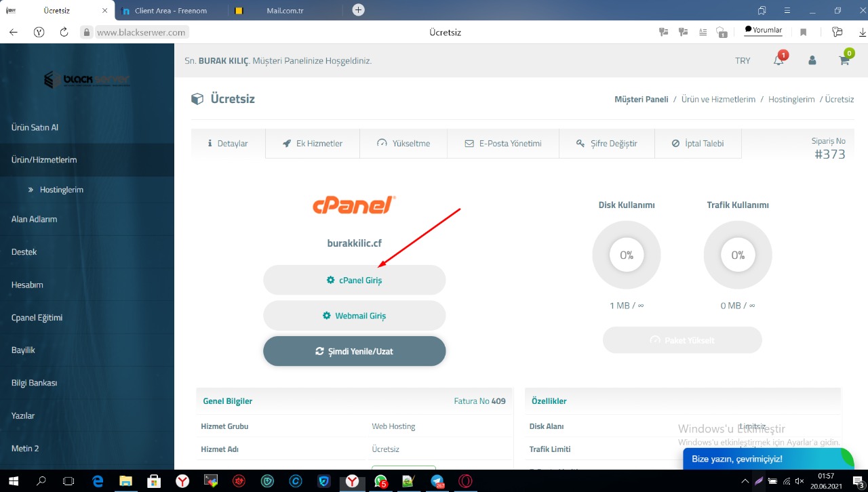
Task: Open the browser hamburger menu
Action: tap(787, 10)
